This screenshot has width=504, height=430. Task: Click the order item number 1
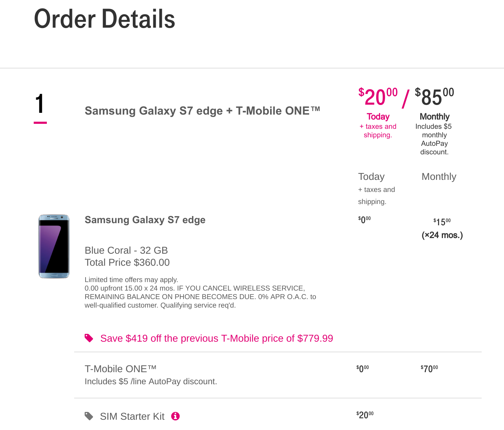click(40, 104)
